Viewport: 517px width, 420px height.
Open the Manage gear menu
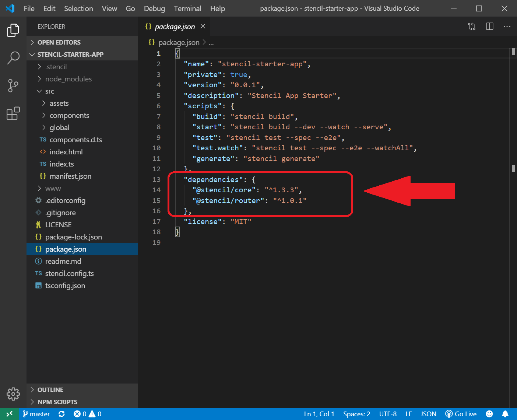[13, 394]
